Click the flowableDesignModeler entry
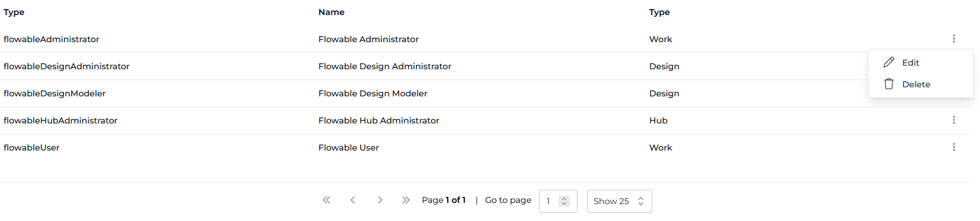The width and height of the screenshot is (980, 221). pyautogui.click(x=54, y=93)
